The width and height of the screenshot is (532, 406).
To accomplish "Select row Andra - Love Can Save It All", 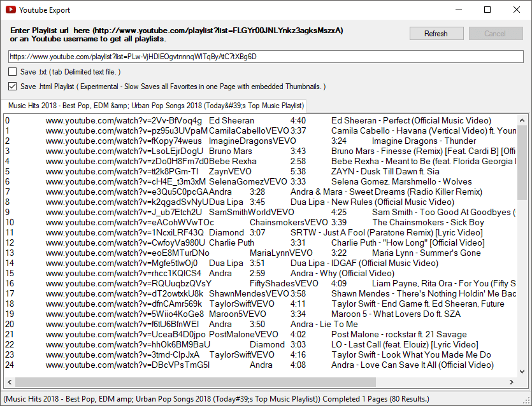I will pos(261,365).
